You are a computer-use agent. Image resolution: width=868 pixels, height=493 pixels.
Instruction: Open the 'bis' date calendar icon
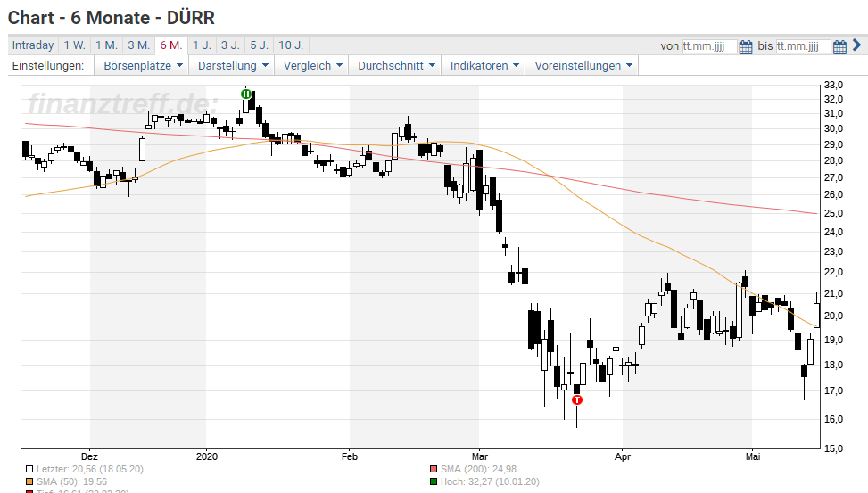click(x=839, y=46)
